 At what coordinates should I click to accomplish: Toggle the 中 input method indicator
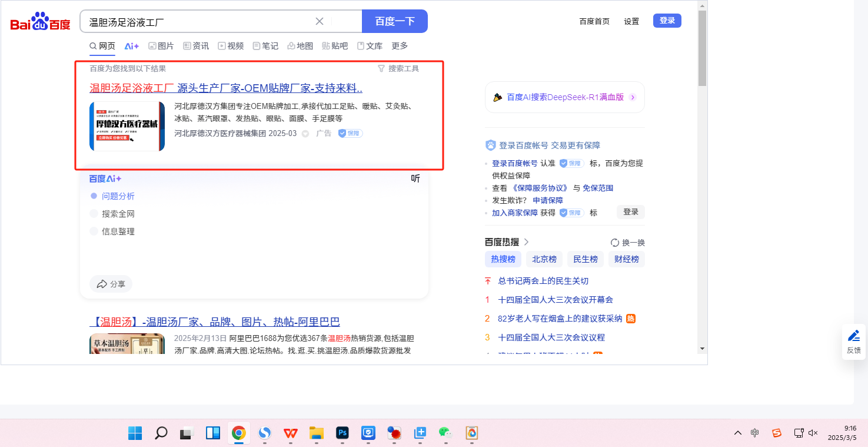coord(755,433)
